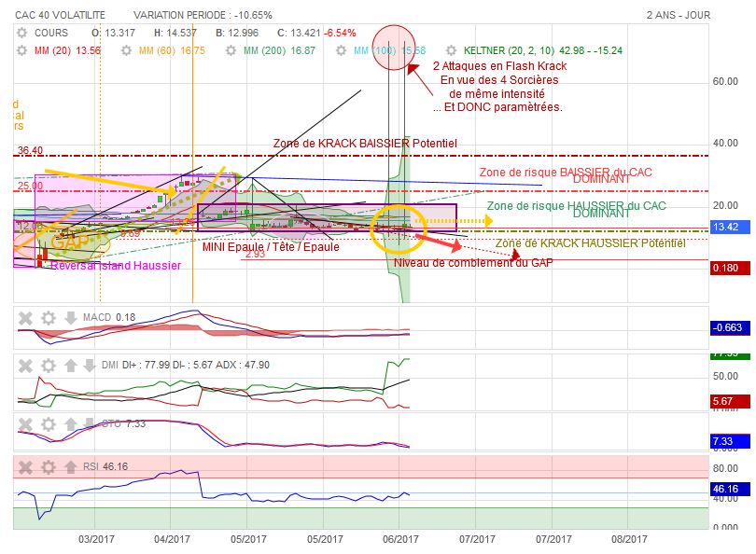Image resolution: width=756 pixels, height=554 pixels.
Task: Click the 50.00 DMI axis label
Action: 725,376
